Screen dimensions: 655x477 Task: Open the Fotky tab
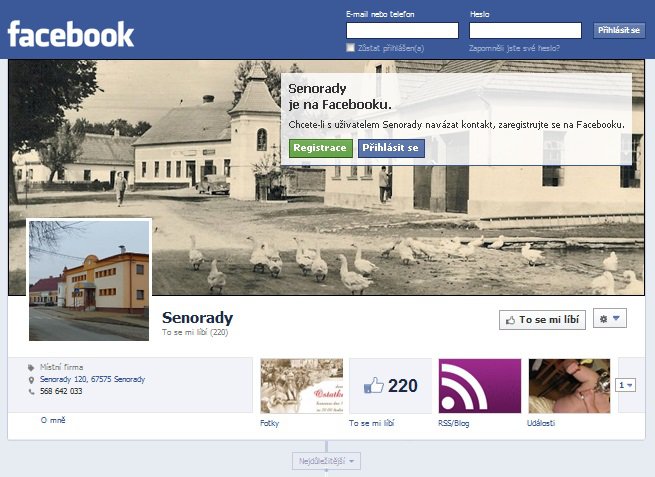[x=269, y=423]
